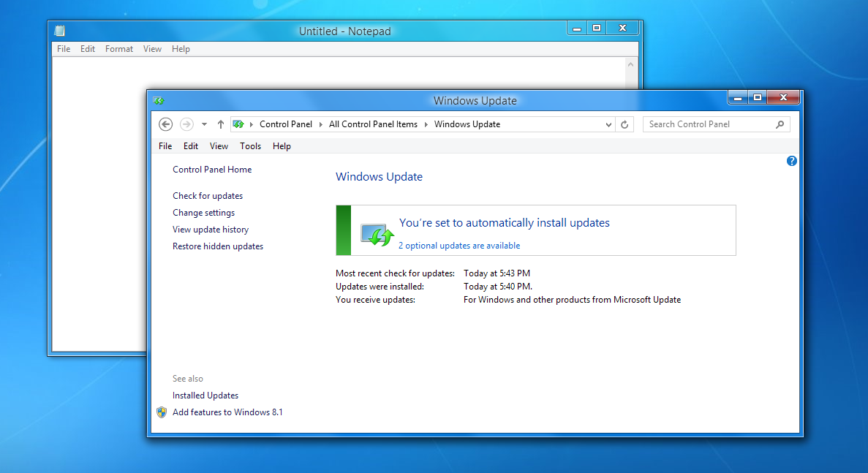Click the shield icon beside Add features to Windows 8.1
868x473 pixels.
(162, 412)
